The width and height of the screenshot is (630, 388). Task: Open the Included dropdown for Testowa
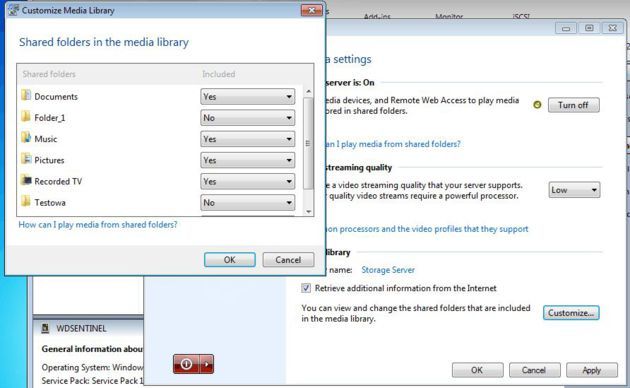(x=248, y=203)
